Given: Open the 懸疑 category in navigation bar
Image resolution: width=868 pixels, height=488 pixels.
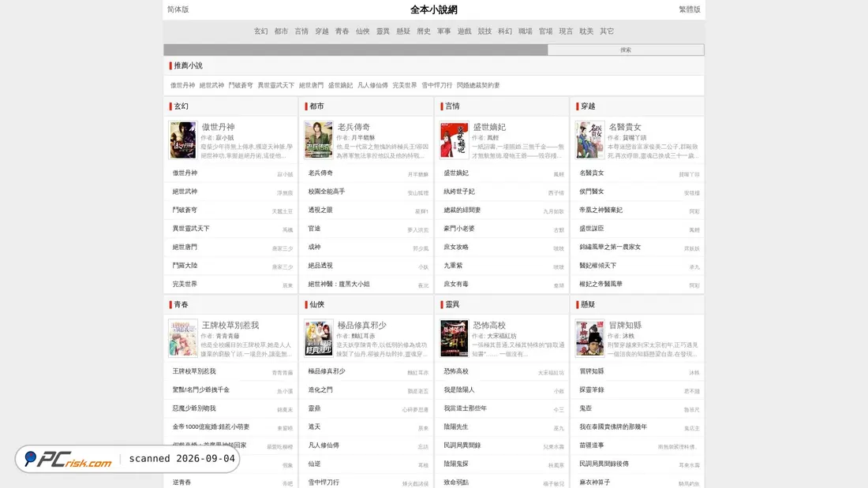Looking at the screenshot, I should click(403, 32).
